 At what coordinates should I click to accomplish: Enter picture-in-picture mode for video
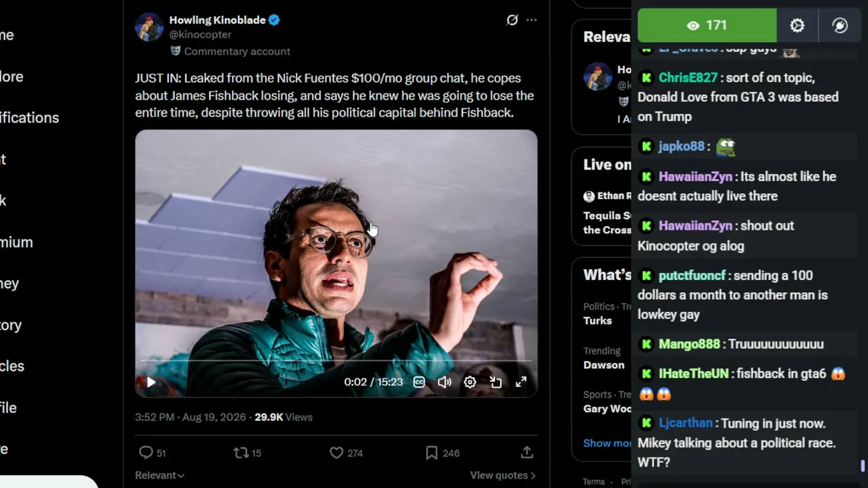tap(496, 382)
